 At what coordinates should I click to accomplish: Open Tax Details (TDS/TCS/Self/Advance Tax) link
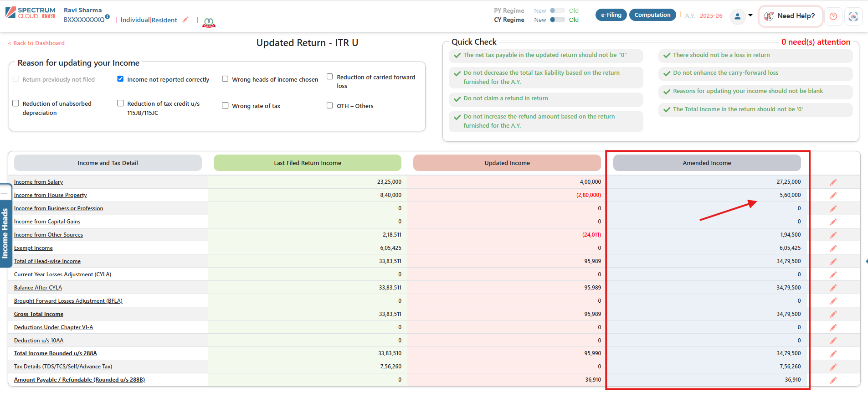[x=63, y=367]
